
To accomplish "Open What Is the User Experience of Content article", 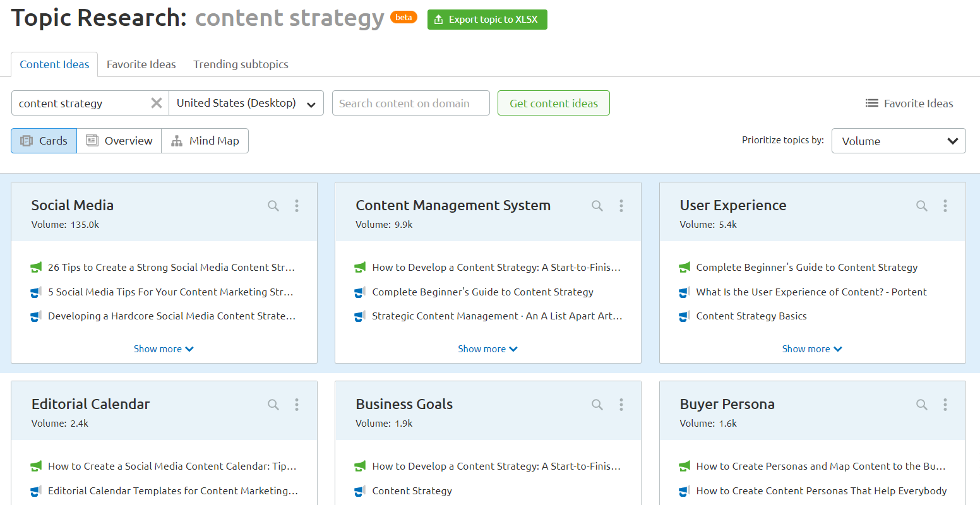I will point(811,292).
